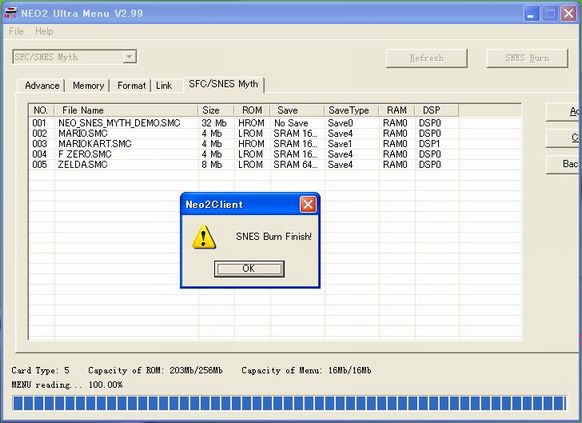Click the Capacity of ROM 203Mb/256Mb status
This screenshot has width=582, height=423.
tap(156, 371)
